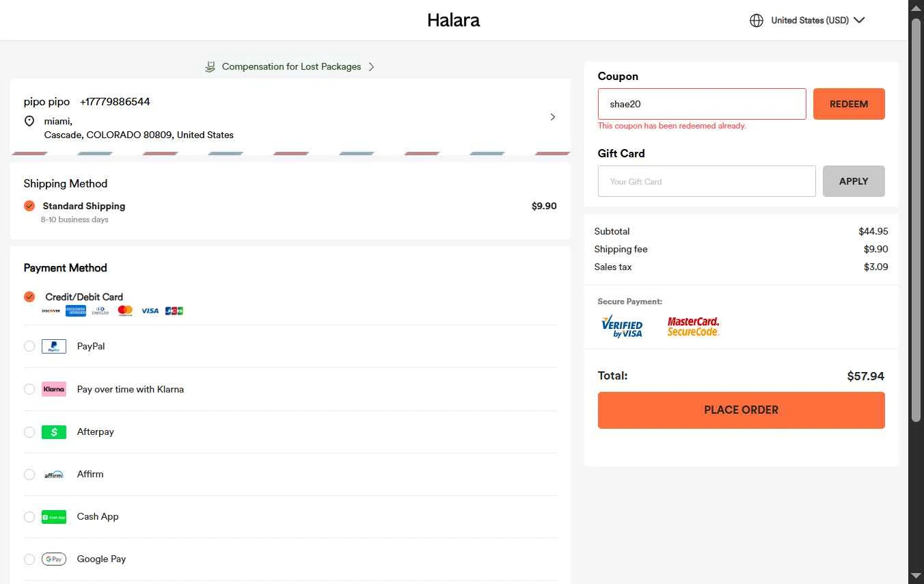Expand the shipping address details chevron
Screen dimensions: 924x584
(553, 117)
